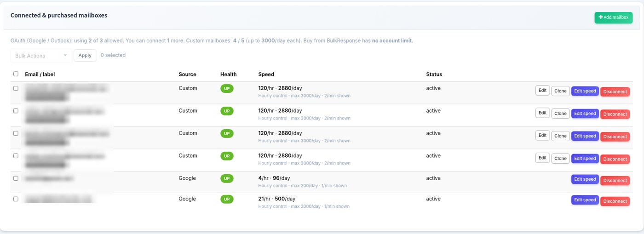Screen dimensions: 644x234
Task: Click the UP badge in the 4/hr row
Action: (x=227, y=178)
